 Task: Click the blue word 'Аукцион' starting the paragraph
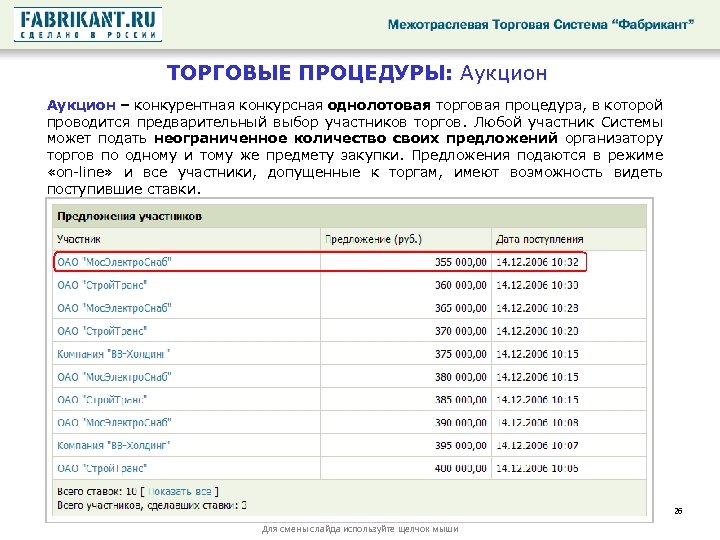point(81,105)
